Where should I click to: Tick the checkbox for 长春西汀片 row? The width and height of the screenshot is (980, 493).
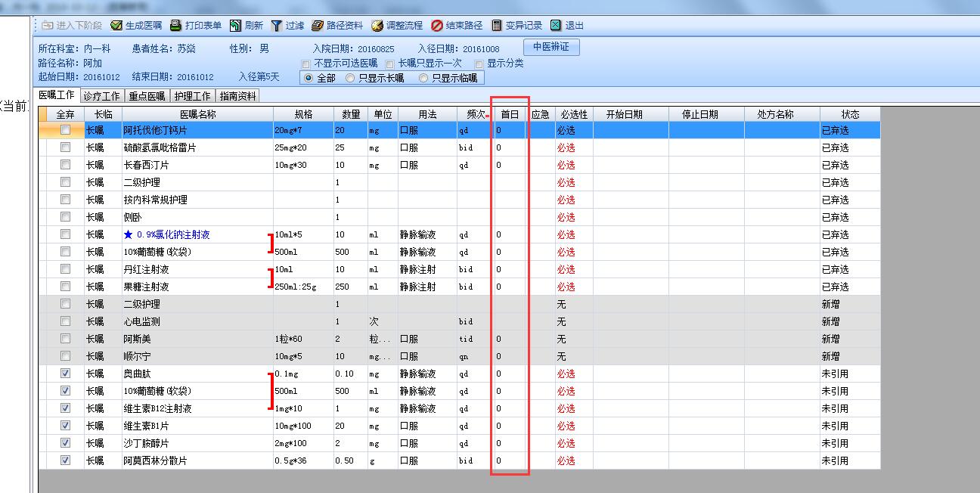click(65, 165)
